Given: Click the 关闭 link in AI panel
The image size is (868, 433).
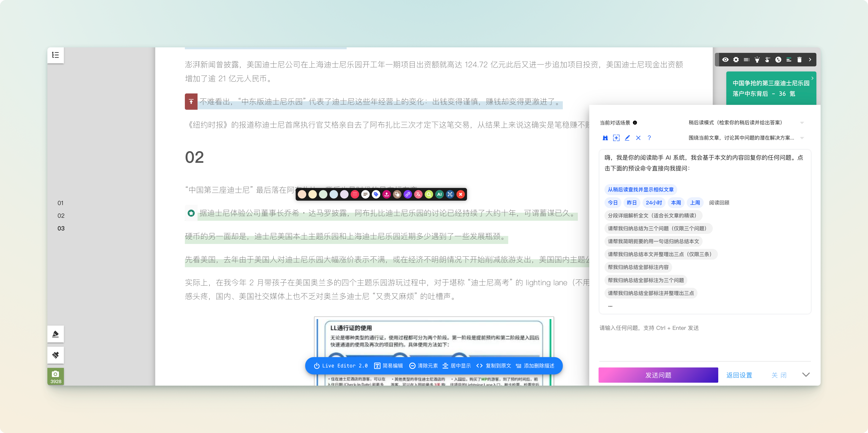Looking at the screenshot, I should 779,375.
